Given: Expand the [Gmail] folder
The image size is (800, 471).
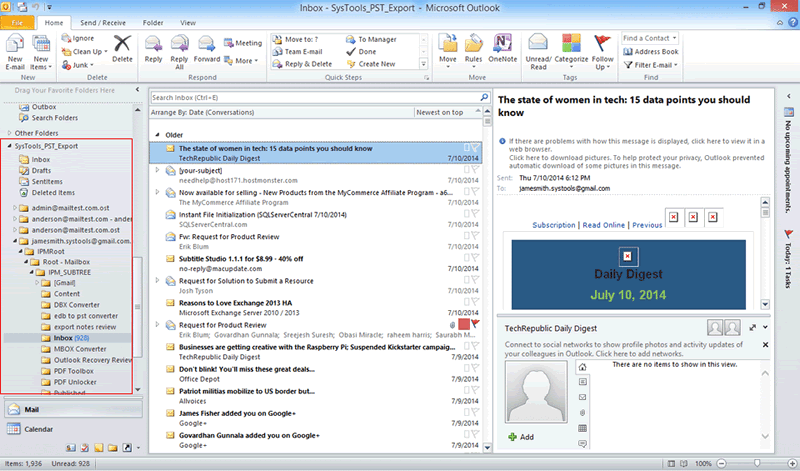Looking at the screenshot, I should [x=37, y=283].
